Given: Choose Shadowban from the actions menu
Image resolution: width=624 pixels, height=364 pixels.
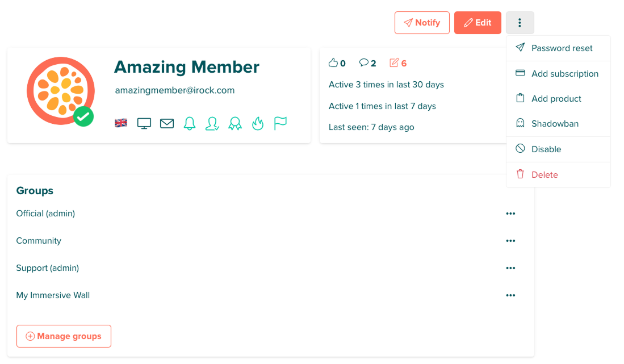Looking at the screenshot, I should click(x=554, y=123).
